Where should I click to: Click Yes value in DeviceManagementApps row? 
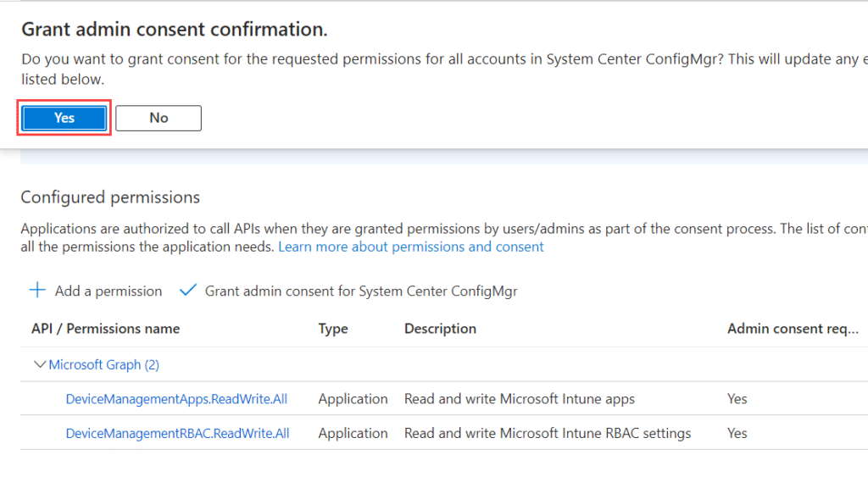coord(737,399)
